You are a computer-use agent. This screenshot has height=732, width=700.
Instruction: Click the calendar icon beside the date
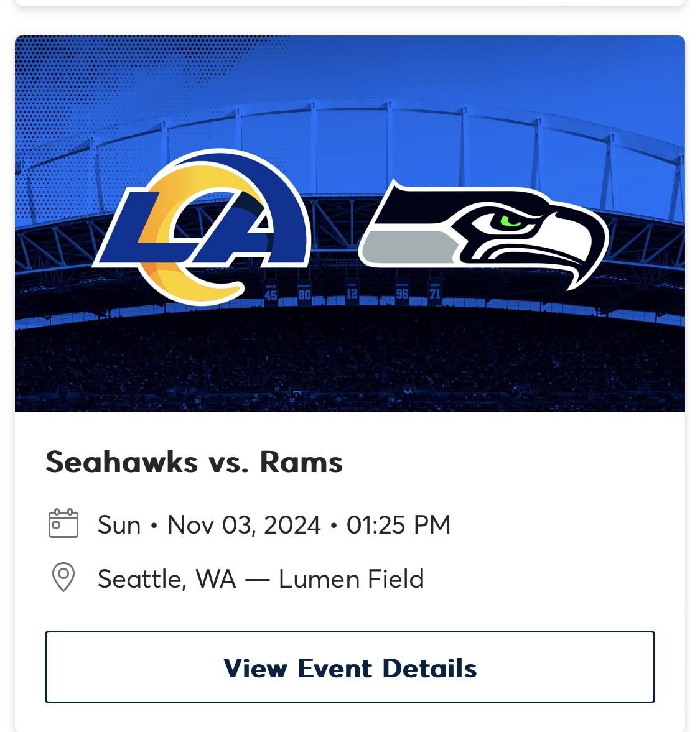(x=64, y=524)
